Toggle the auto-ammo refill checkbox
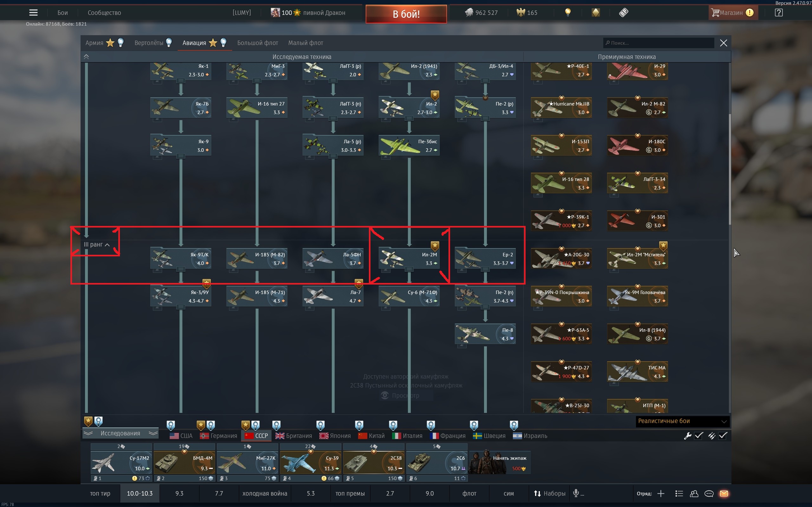 (x=723, y=436)
